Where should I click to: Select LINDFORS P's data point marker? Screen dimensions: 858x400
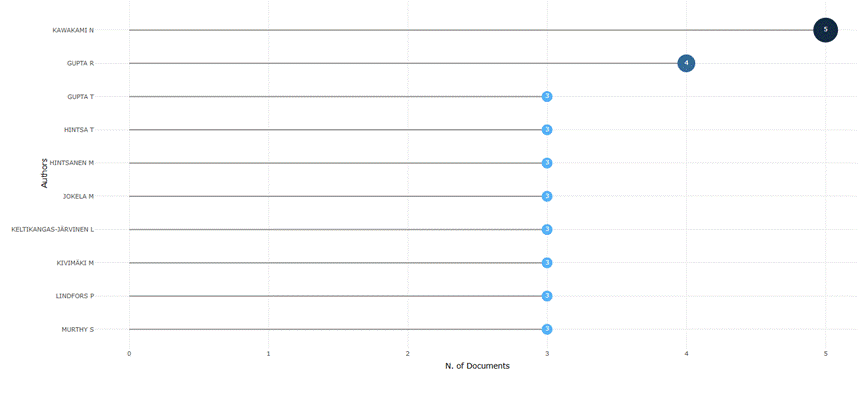547,296
